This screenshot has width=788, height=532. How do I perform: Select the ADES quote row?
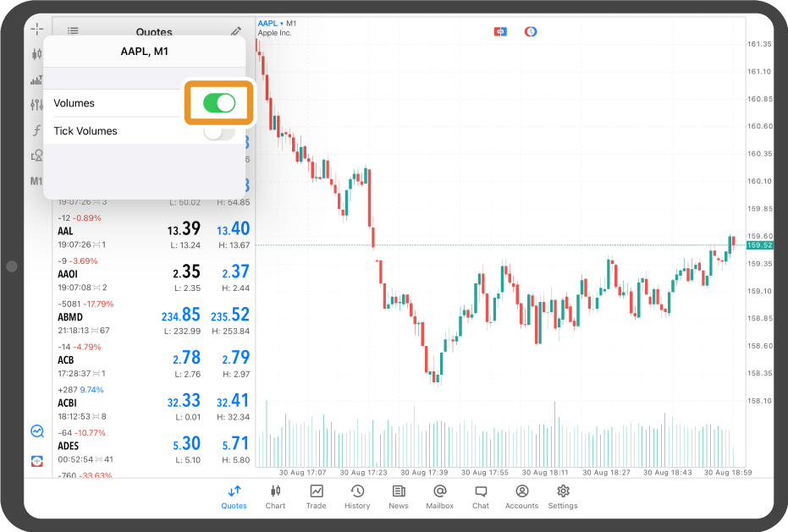click(x=154, y=446)
